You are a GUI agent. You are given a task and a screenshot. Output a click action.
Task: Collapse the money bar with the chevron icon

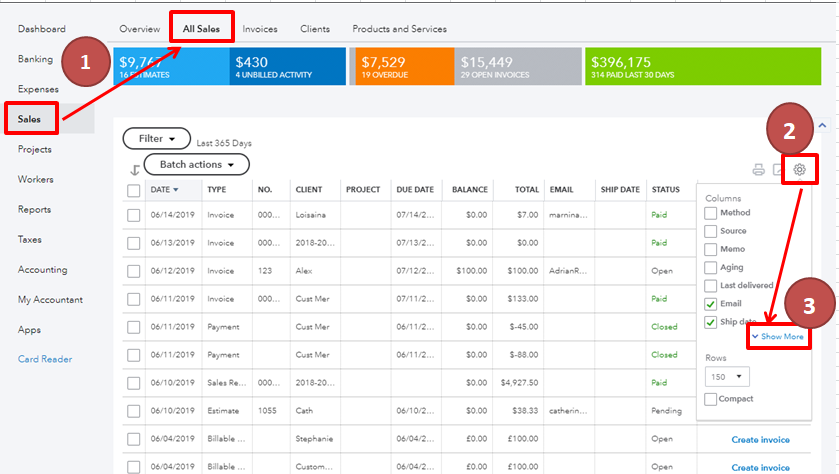822,125
